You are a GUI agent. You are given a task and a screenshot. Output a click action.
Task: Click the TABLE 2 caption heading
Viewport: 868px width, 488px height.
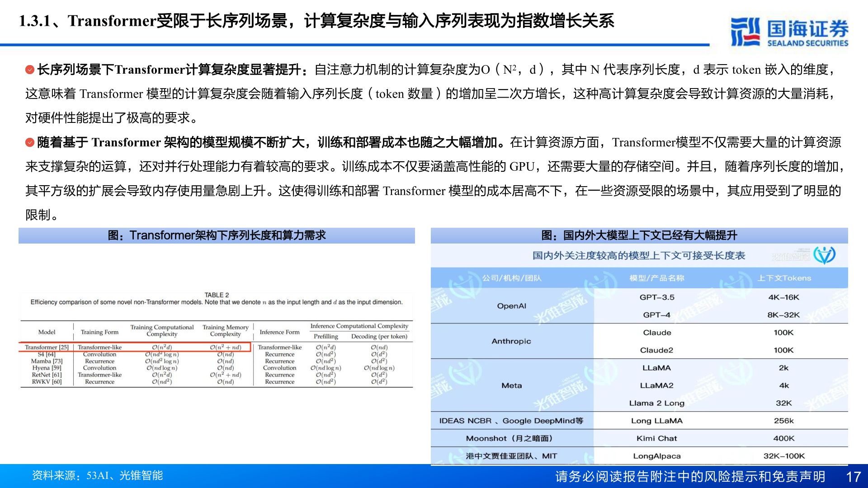[217, 295]
